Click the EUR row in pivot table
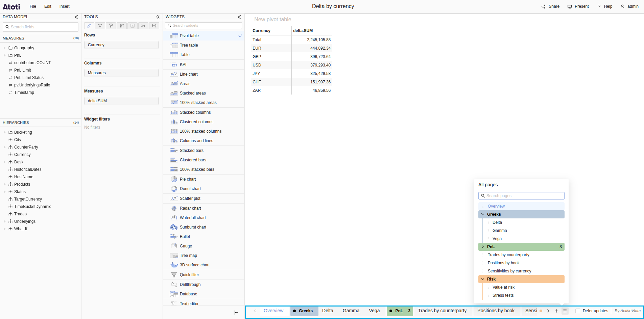Screen dimensions: 644x319 click(291, 48)
